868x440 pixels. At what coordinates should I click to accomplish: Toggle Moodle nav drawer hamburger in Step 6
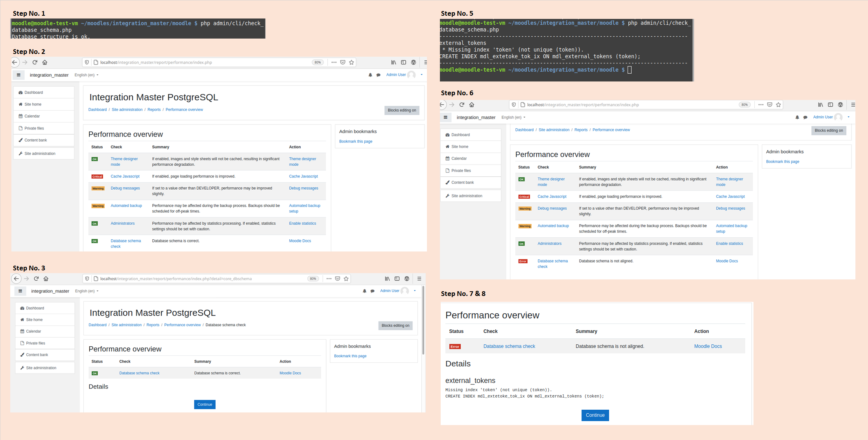(445, 117)
